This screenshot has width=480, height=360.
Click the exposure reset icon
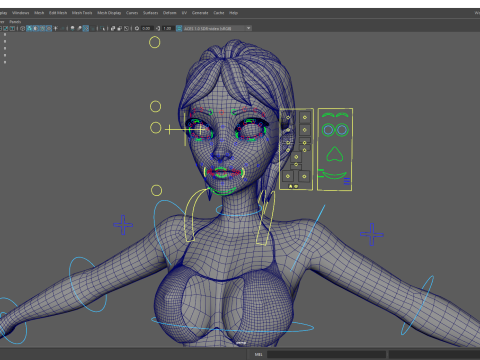(x=137, y=28)
